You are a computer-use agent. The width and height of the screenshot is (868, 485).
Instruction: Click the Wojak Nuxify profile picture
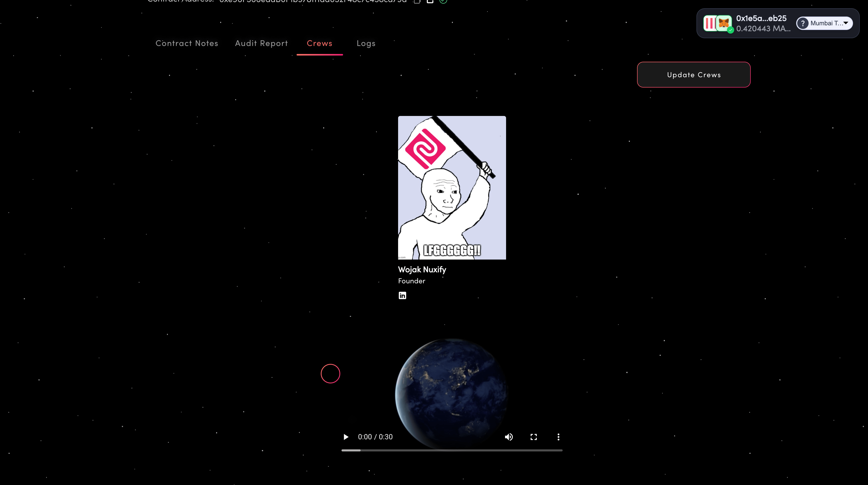[452, 187]
